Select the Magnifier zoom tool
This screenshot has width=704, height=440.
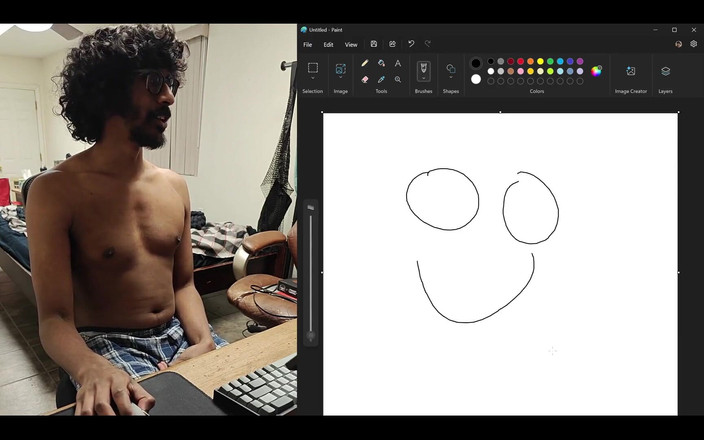[398, 79]
